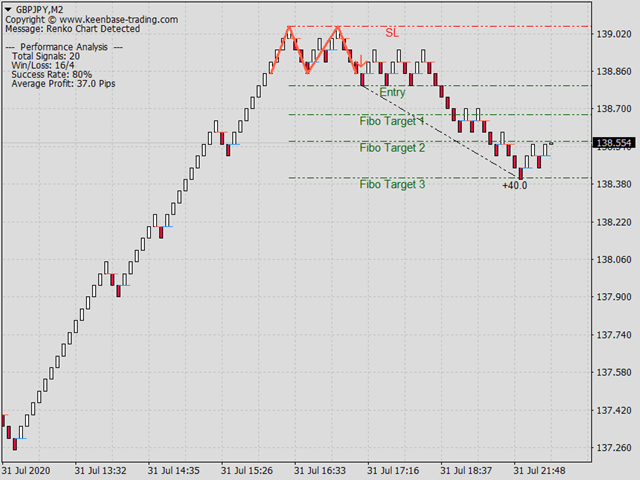Click the 137.740 price axis label
The height and width of the screenshot is (480, 640).
click(614, 335)
